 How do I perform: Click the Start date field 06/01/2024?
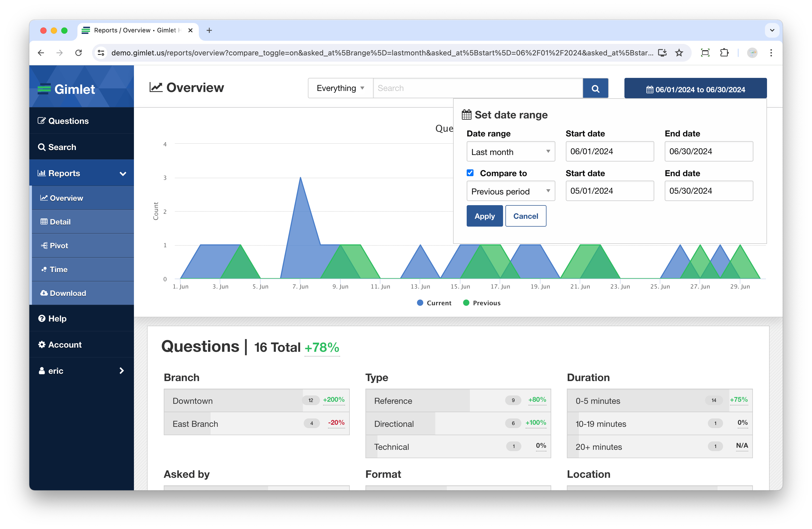point(610,151)
